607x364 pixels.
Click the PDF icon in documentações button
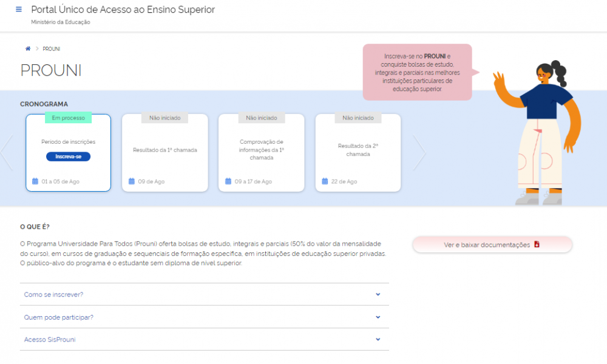537,244
